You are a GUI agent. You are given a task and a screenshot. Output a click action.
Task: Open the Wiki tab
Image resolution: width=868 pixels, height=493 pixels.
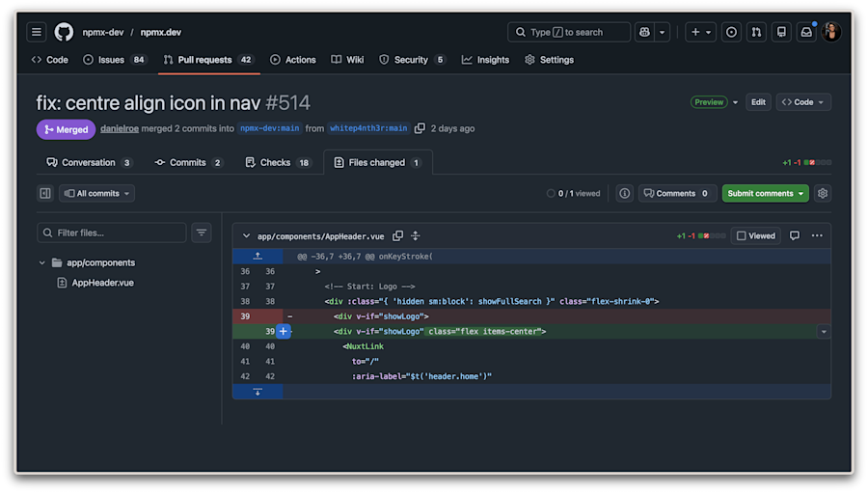[x=347, y=60]
